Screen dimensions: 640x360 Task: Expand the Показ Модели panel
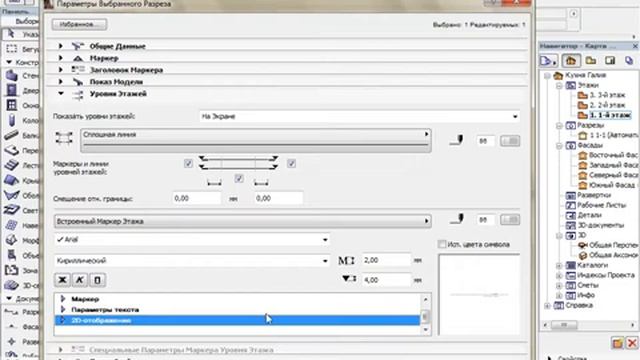pyautogui.click(x=61, y=82)
